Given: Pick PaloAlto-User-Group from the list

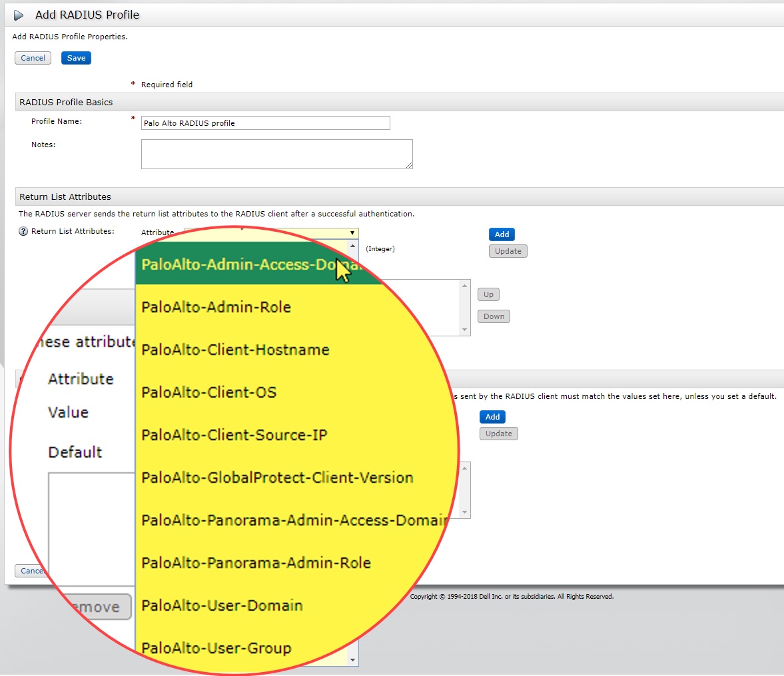Looking at the screenshot, I should (216, 648).
